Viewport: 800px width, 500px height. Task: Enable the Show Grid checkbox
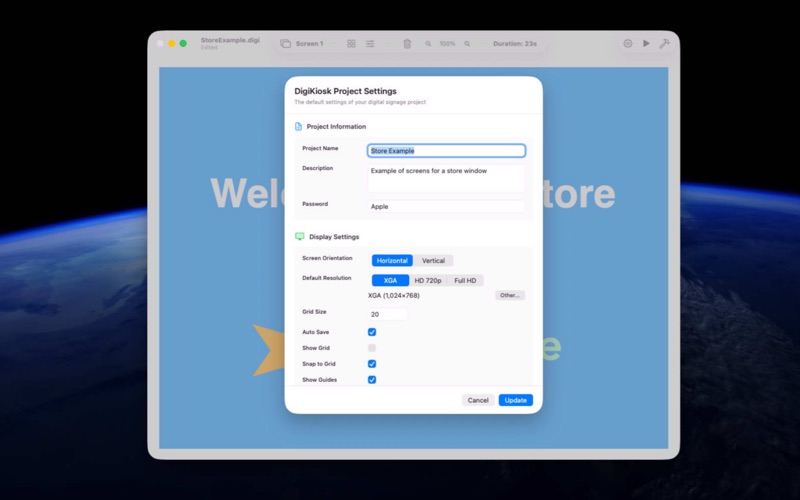click(372, 348)
